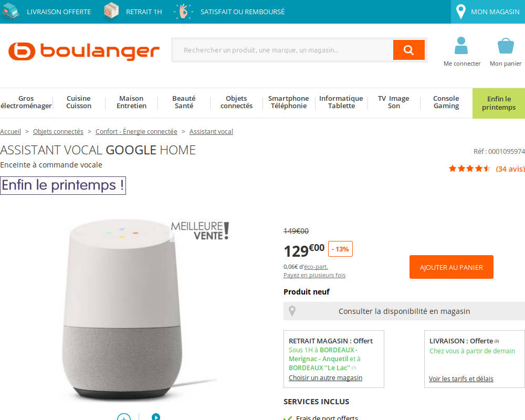Click the delivery truck Livraison Offerte icon

10,12
